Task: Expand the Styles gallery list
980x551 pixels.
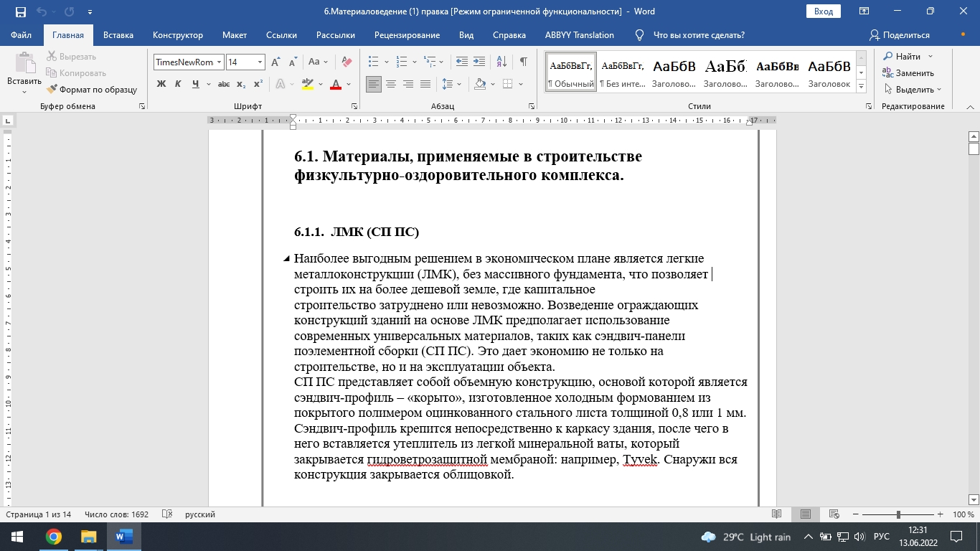Action: [x=862, y=87]
